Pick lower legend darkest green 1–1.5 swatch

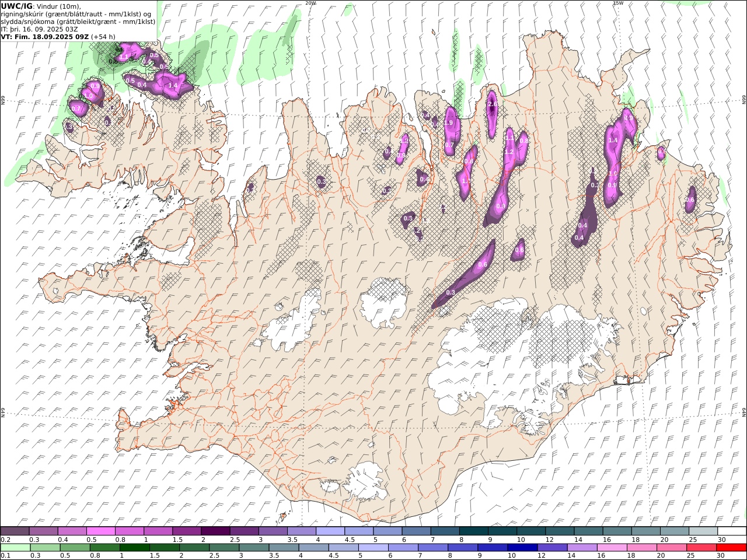[x=134, y=547]
